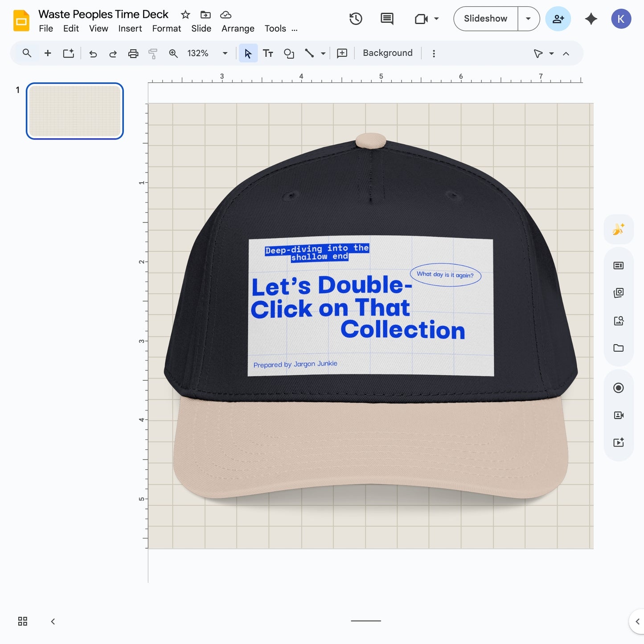The image size is (644, 644).
Task: Click the Background button
Action: pos(388,53)
